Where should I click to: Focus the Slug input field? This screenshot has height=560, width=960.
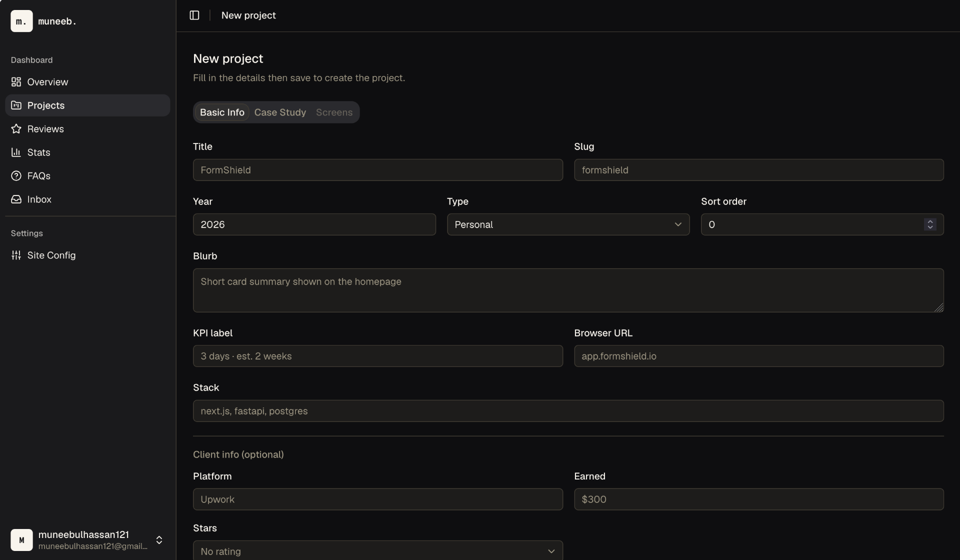pyautogui.click(x=758, y=170)
